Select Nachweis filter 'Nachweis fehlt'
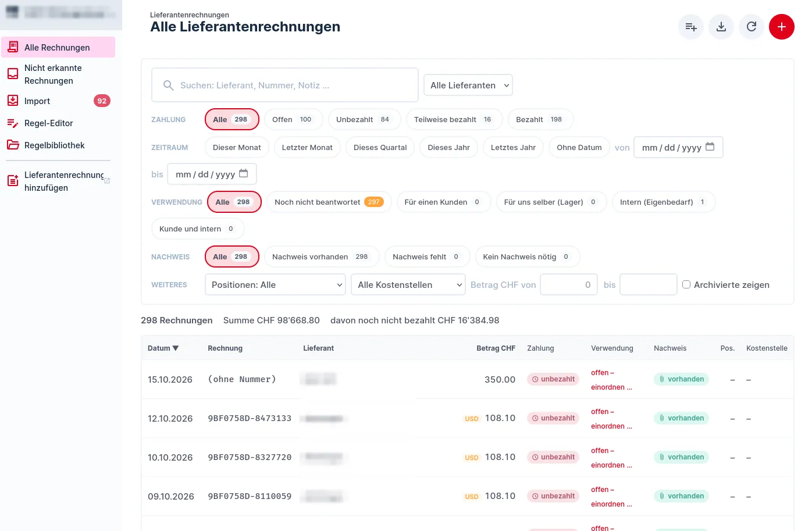812x531 pixels. (427, 256)
